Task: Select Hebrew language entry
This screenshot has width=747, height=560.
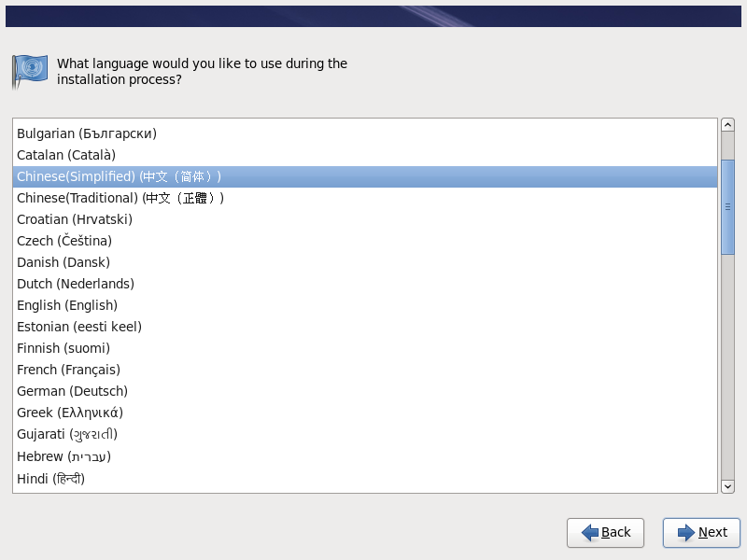Action: tap(63, 456)
